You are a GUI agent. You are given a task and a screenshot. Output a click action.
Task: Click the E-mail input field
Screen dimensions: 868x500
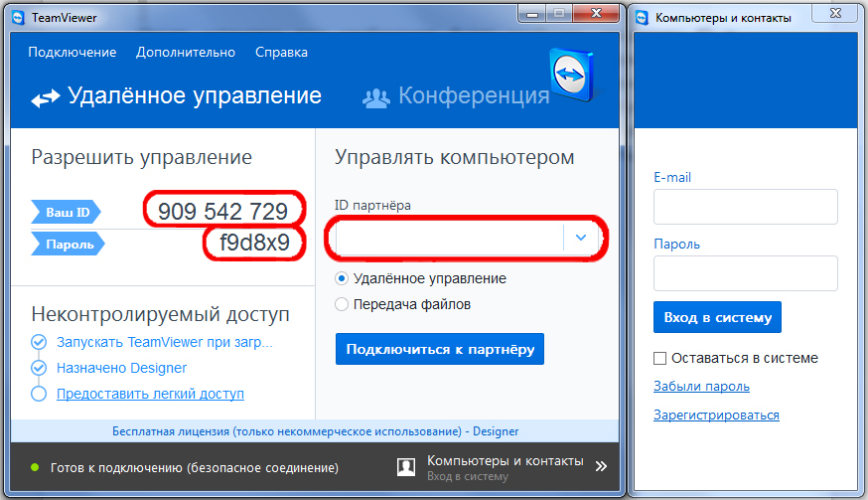pyautogui.click(x=746, y=207)
